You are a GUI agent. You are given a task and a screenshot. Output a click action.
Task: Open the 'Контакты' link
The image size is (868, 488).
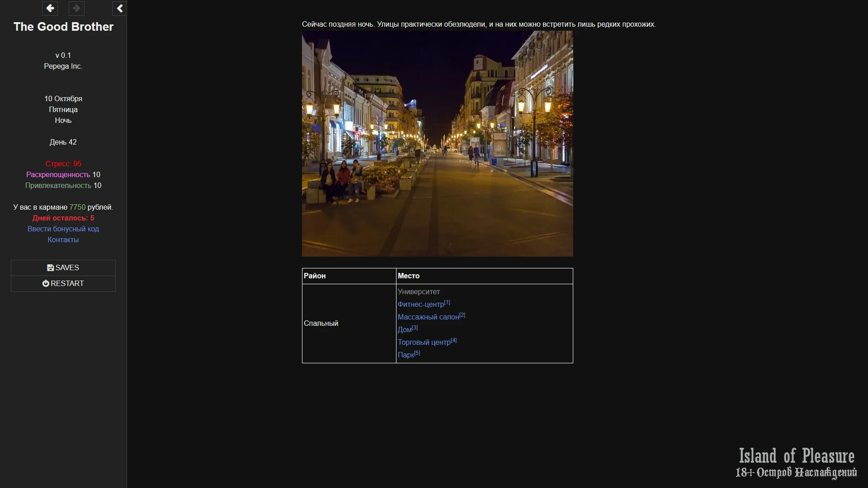tap(63, 240)
